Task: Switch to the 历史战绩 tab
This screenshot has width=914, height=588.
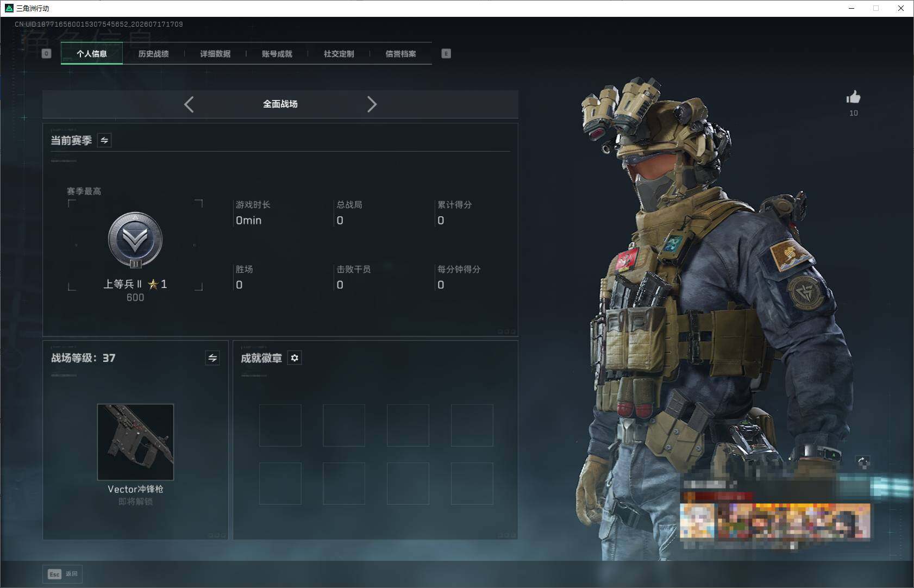Action: (x=153, y=54)
